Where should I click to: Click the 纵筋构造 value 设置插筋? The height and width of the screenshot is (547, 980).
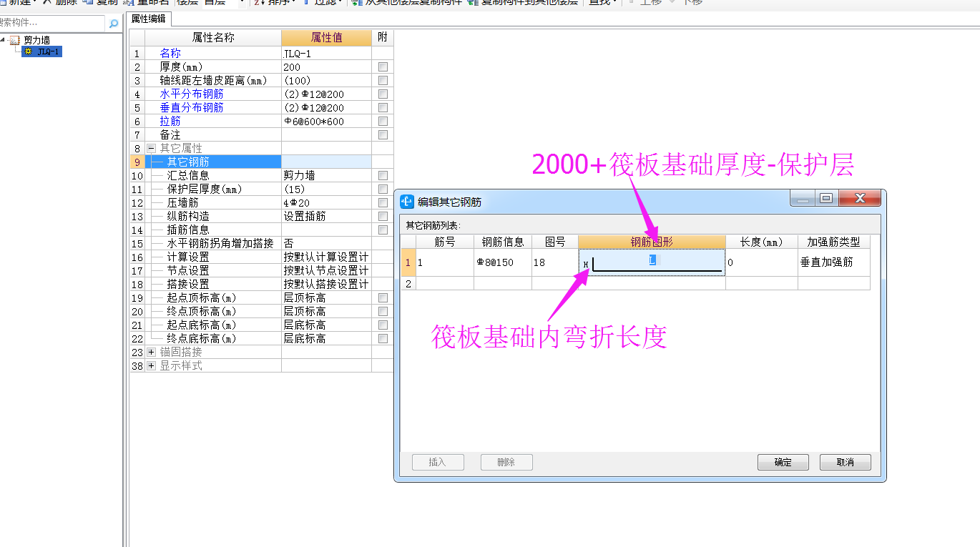(326, 216)
